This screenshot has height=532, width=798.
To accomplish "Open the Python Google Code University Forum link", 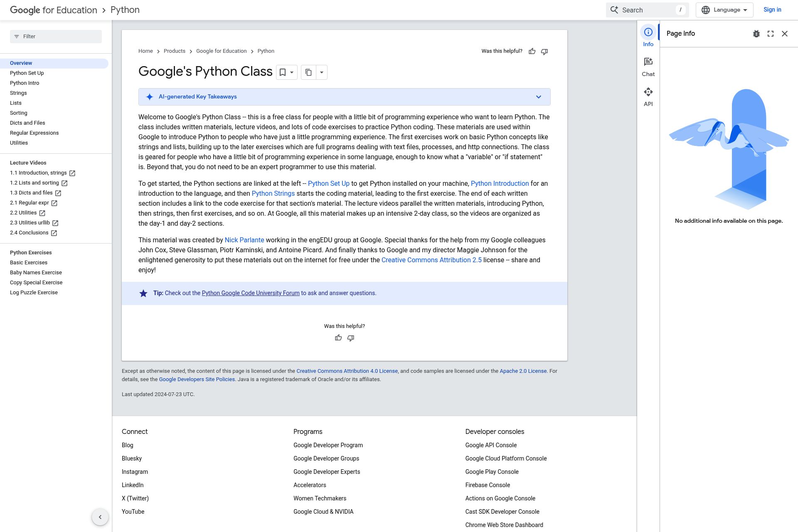I will click(x=250, y=293).
